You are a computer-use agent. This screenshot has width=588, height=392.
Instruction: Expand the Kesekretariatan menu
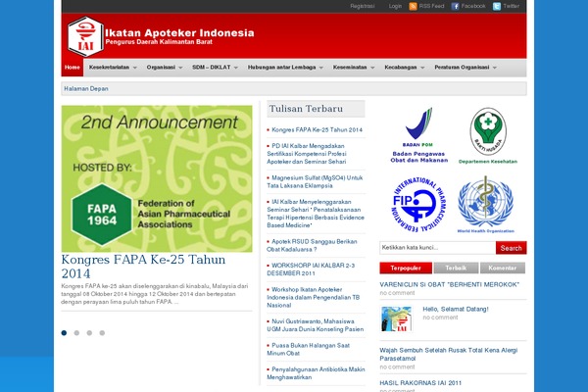click(x=113, y=68)
